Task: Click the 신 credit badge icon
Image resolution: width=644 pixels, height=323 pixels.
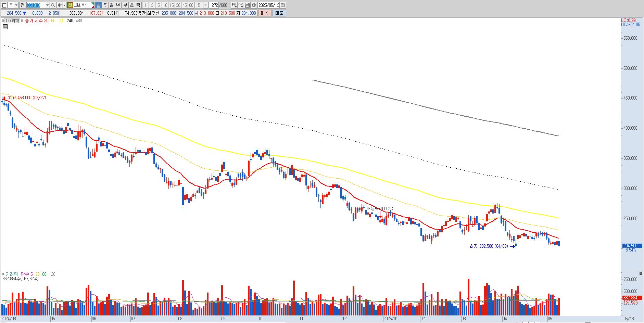Action: click(x=70, y=5)
